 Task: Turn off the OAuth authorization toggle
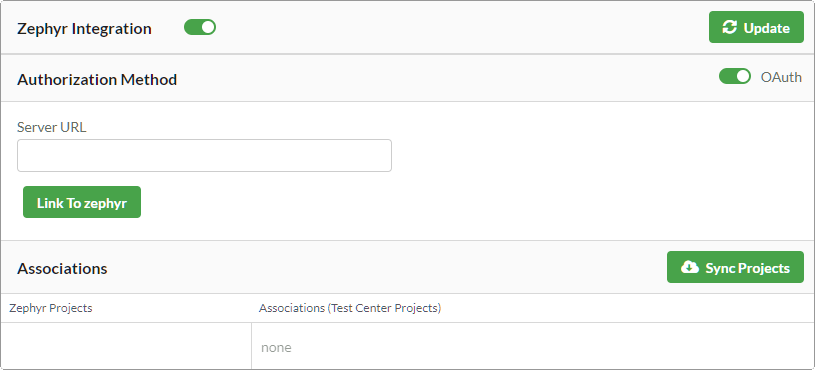(x=735, y=76)
